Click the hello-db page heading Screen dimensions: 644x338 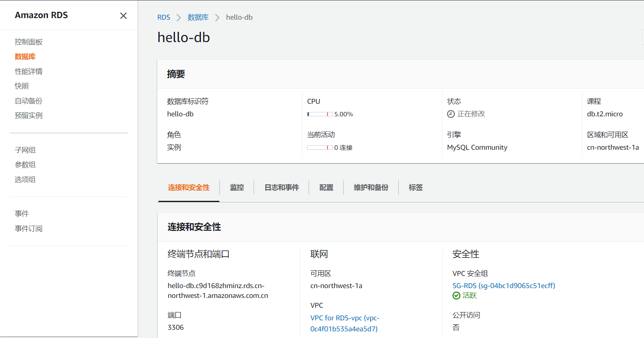184,37
